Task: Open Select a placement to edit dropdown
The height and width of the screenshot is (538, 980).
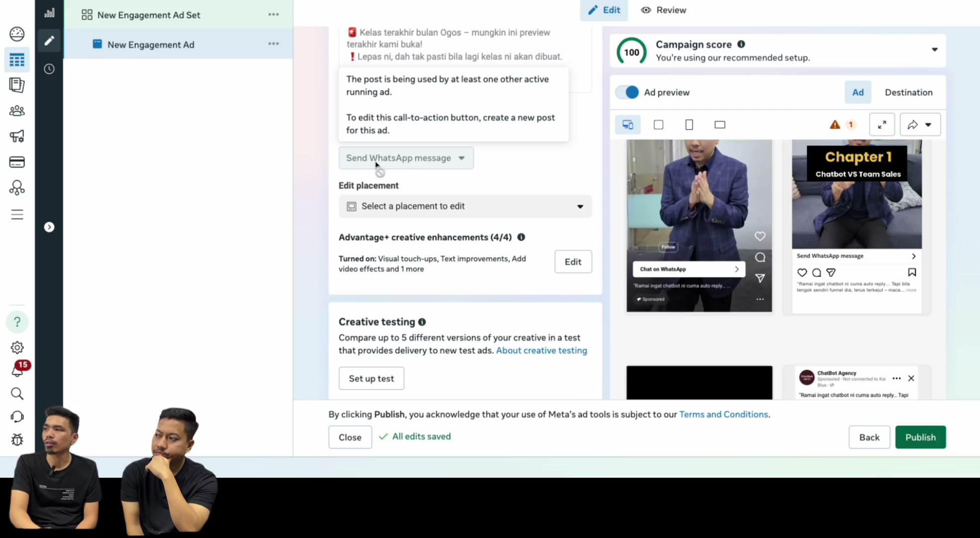Action: 465,206
